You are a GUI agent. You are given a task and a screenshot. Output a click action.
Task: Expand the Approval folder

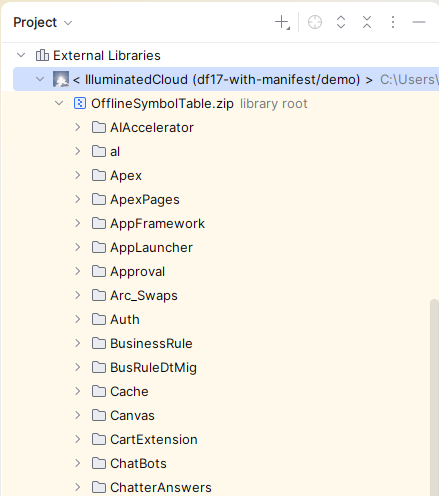pyautogui.click(x=78, y=271)
